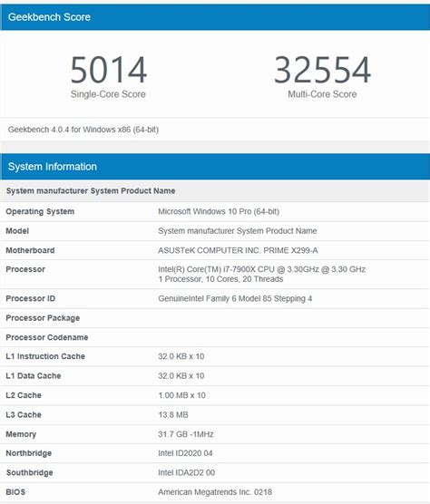The image size is (430, 504).
Task: Select the 31.7 GB -1MHz value
Action: (x=186, y=434)
